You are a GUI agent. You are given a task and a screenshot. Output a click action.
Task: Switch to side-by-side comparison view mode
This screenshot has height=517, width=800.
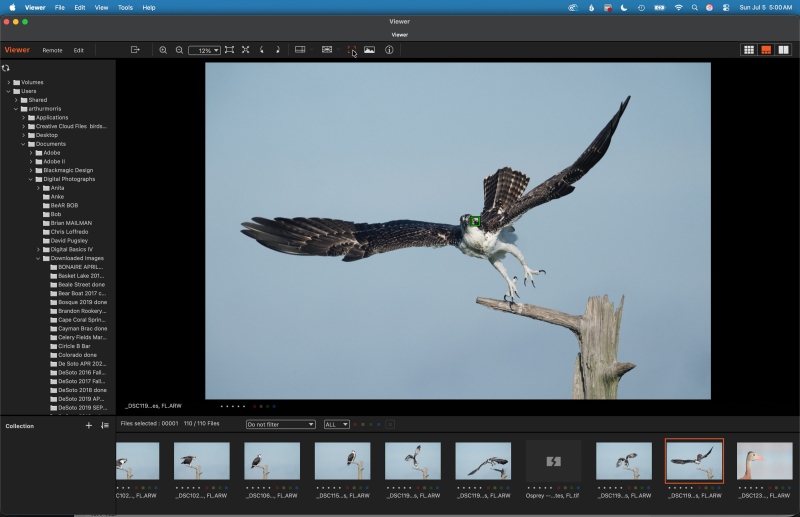tap(783, 50)
